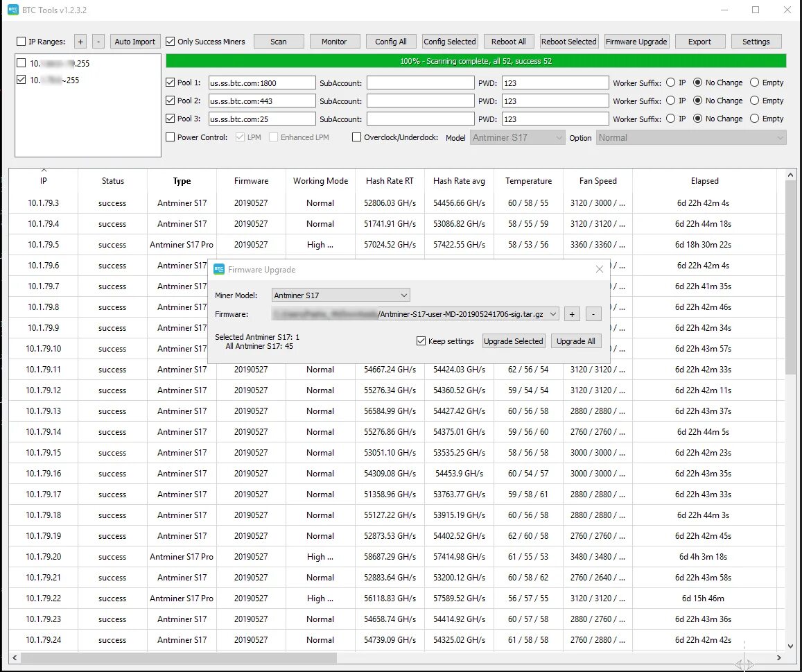Open the Firmware file path dropdown
Viewport: 802px width, 672px height.
tap(415, 314)
